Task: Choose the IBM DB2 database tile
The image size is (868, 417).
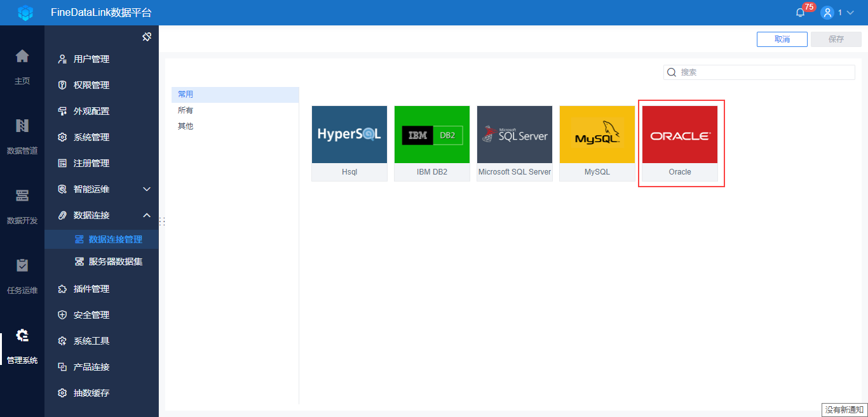Action: [x=432, y=143]
